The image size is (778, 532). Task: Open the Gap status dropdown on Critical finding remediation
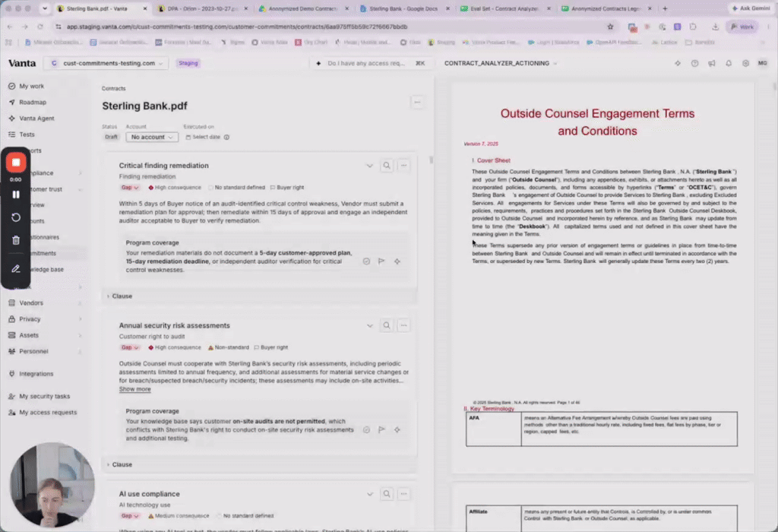point(129,188)
